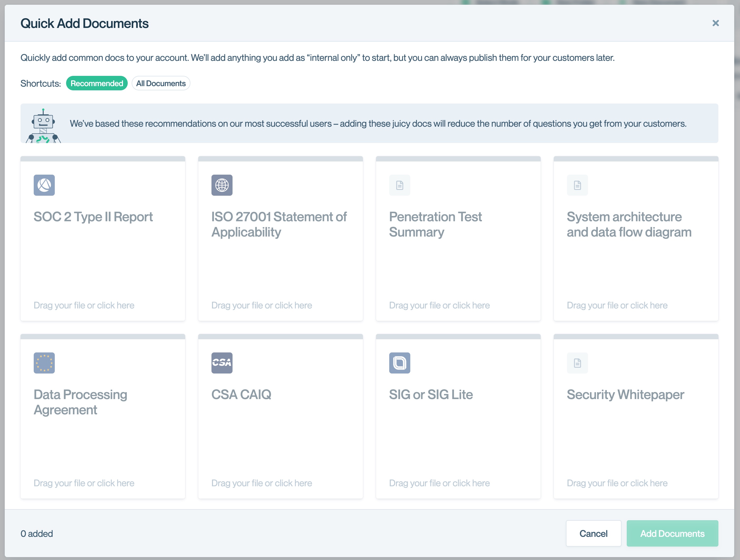Image resolution: width=740 pixels, height=560 pixels.
Task: Click the Penetration Test Summary document icon
Action: point(399,185)
